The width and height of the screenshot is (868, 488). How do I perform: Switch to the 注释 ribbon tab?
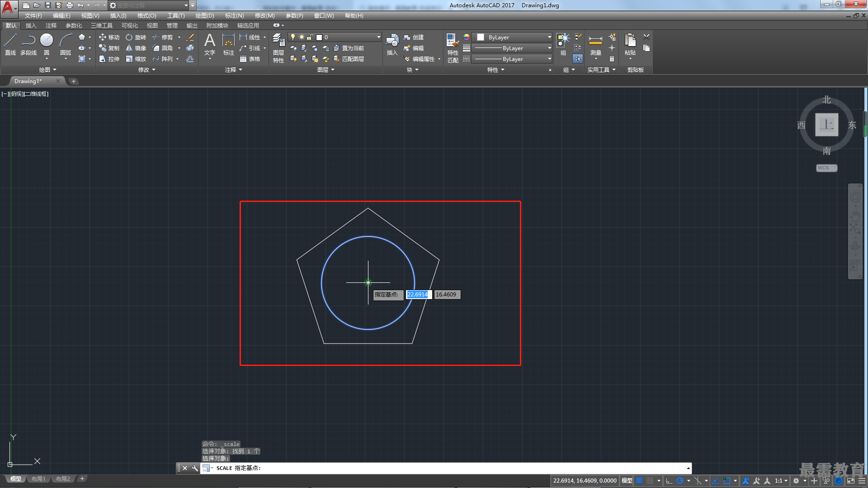(x=51, y=26)
